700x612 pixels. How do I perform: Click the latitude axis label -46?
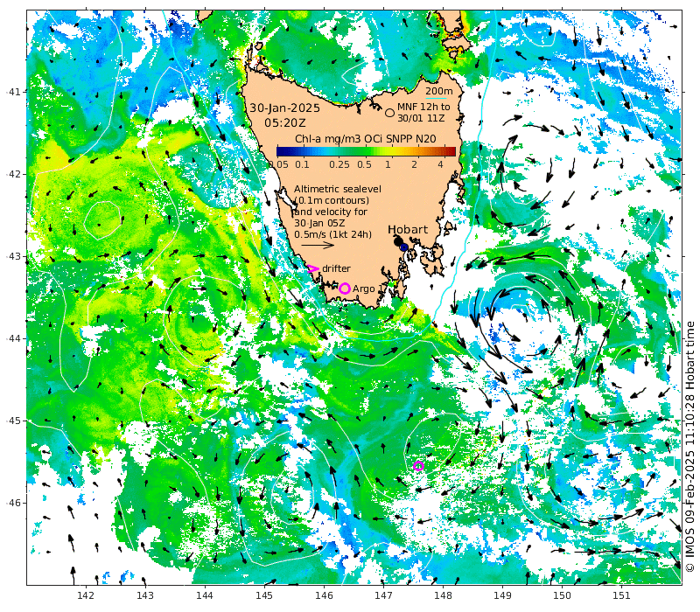point(11,503)
